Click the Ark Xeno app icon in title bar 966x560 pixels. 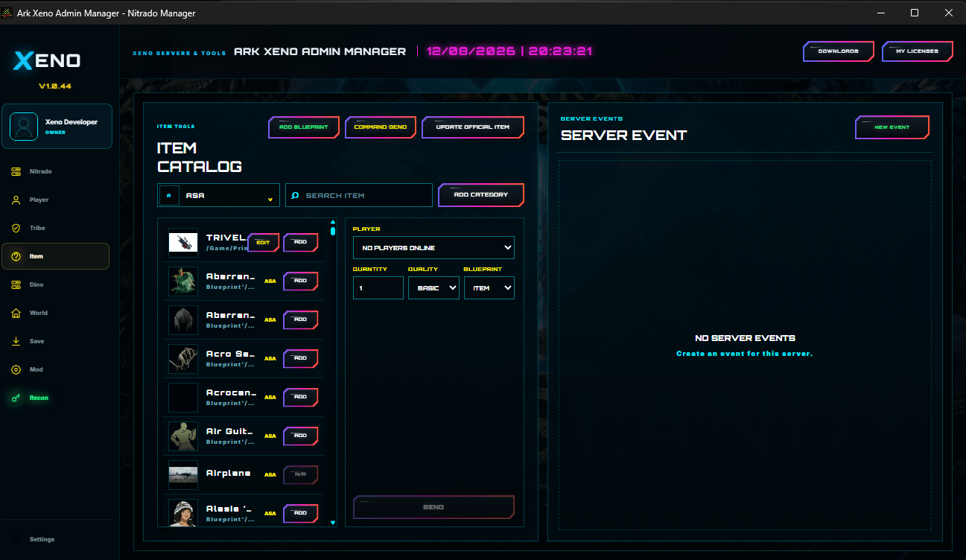(7, 13)
